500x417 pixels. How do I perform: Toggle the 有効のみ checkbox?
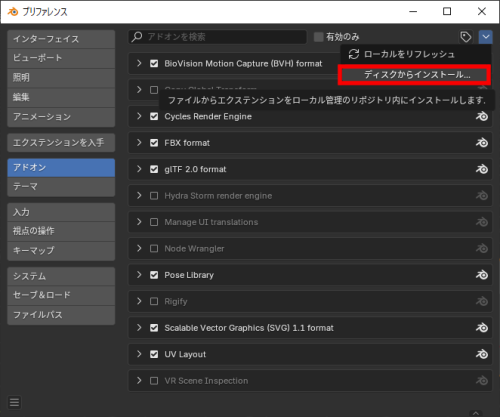click(319, 37)
